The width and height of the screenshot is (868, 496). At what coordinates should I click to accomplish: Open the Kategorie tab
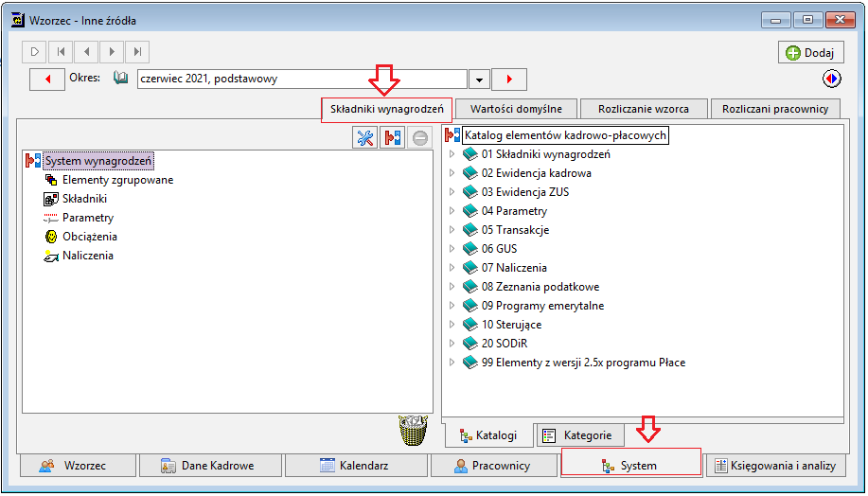[x=580, y=435]
